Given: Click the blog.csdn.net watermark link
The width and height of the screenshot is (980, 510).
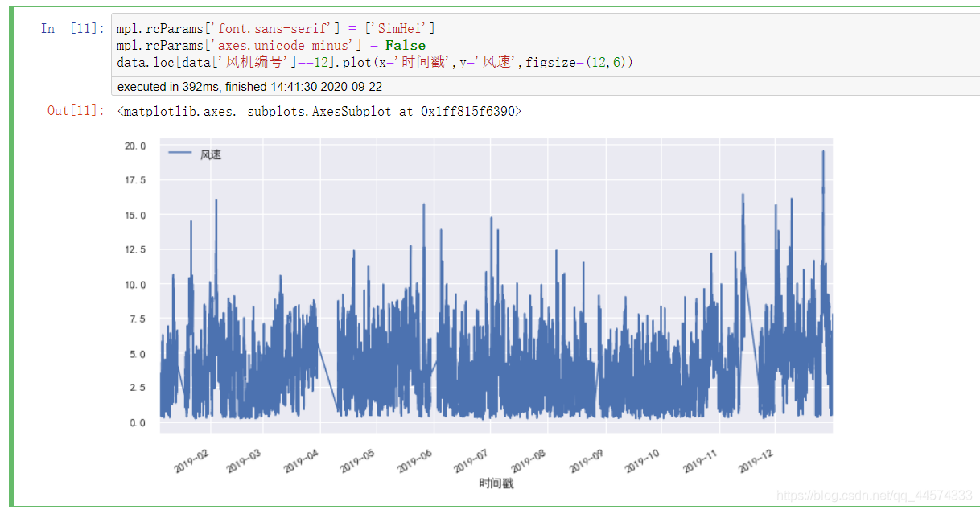Looking at the screenshot, I should pyautogui.click(x=875, y=496).
